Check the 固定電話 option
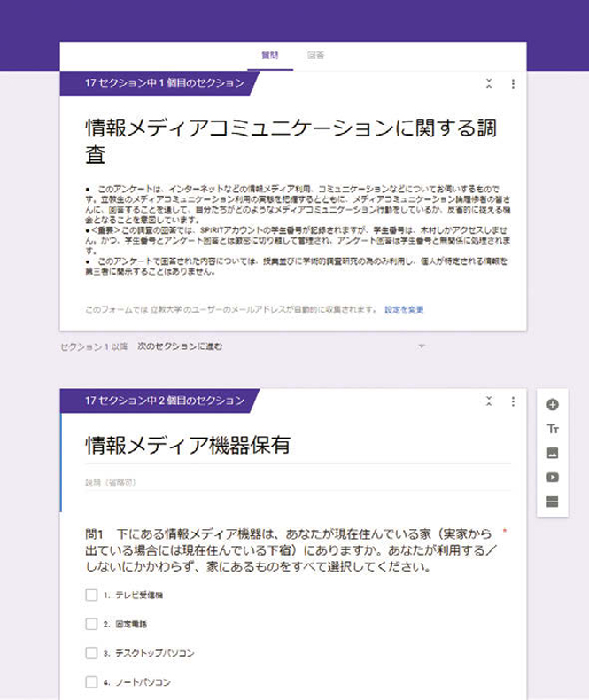This screenshot has height=700, width=589. point(91,624)
